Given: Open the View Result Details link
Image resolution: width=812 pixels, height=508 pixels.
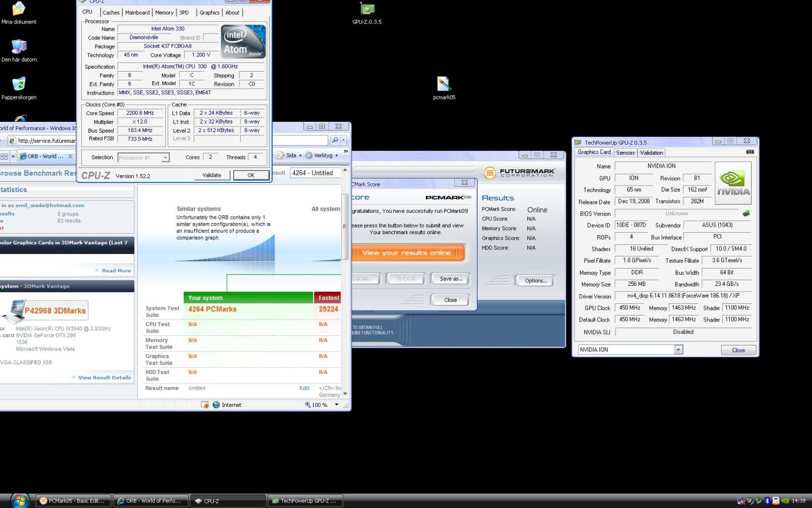Looking at the screenshot, I should (x=104, y=377).
